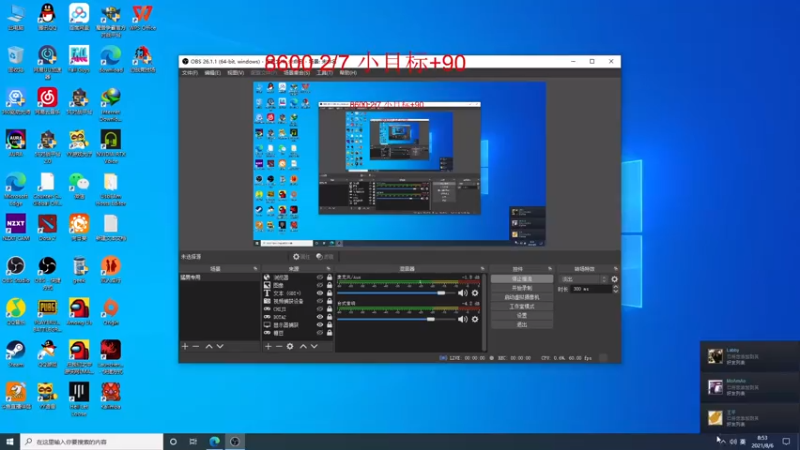
Task: Toggle visibility of the 文本 (GDI+) source
Action: pos(320,293)
